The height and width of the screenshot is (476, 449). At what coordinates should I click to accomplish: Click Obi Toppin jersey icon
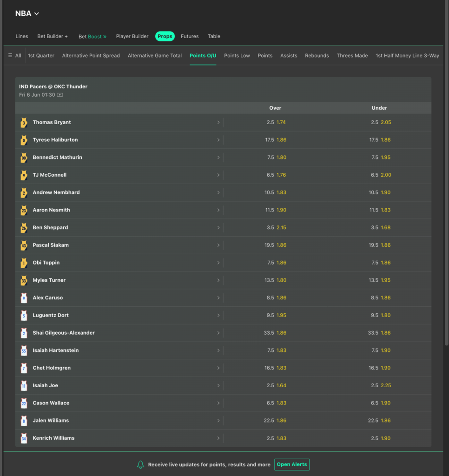24,263
